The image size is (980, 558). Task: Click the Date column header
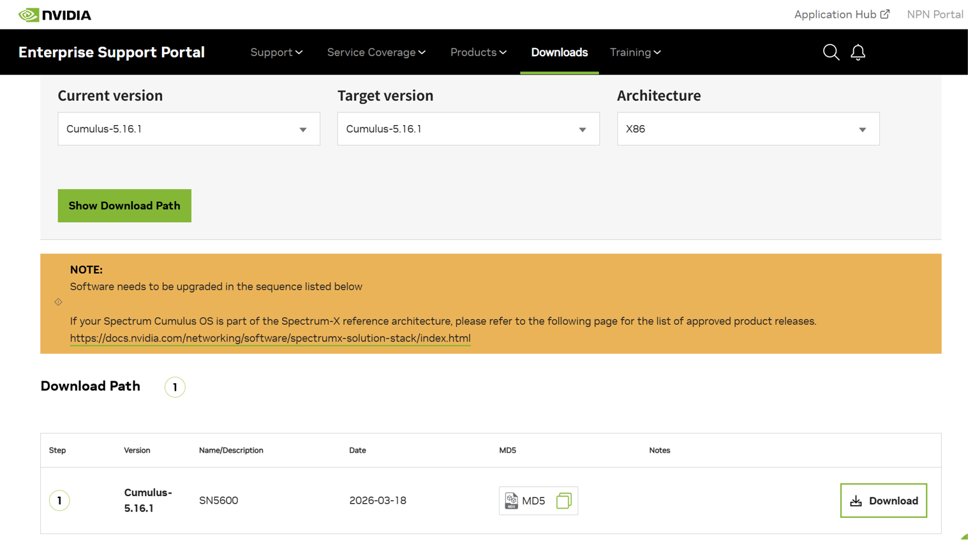pyautogui.click(x=357, y=451)
